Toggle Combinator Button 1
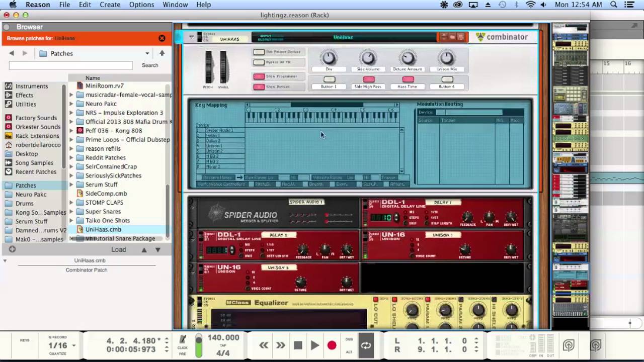644x362 pixels. tap(329, 79)
